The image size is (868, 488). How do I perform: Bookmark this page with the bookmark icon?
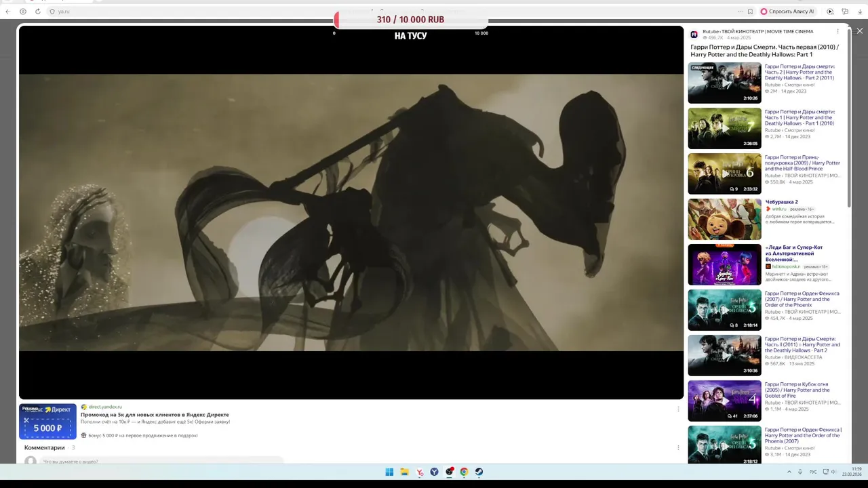750,12
